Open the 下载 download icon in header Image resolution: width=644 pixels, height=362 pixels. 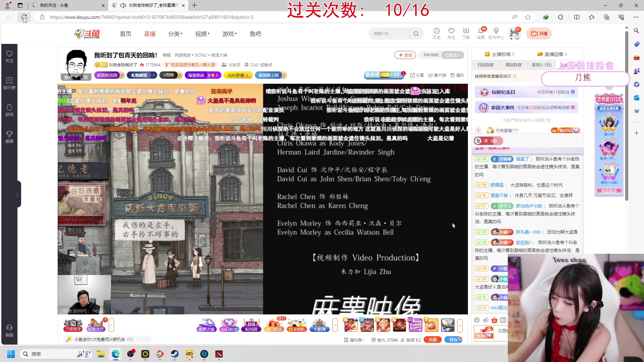(466, 33)
